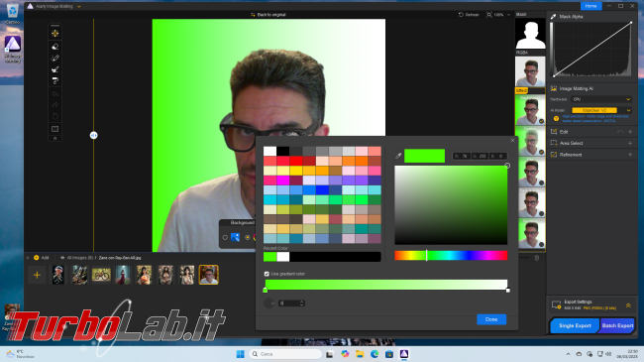
Task: Open the Hardware CPU dropdown
Action: tap(601, 99)
